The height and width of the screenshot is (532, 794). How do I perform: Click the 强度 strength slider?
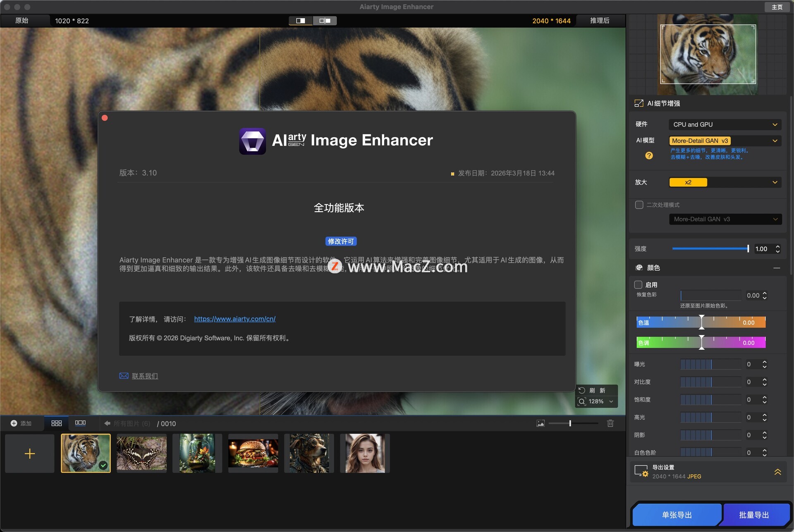(x=710, y=248)
